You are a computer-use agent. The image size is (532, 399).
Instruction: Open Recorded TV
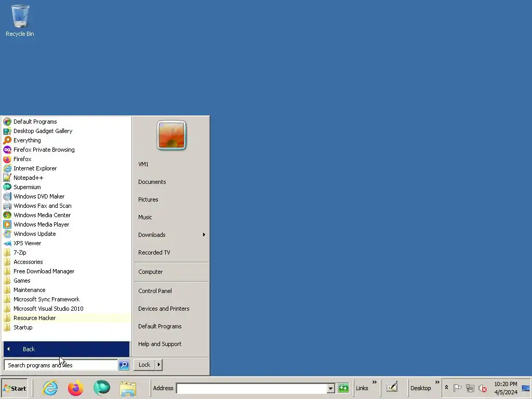(171, 252)
